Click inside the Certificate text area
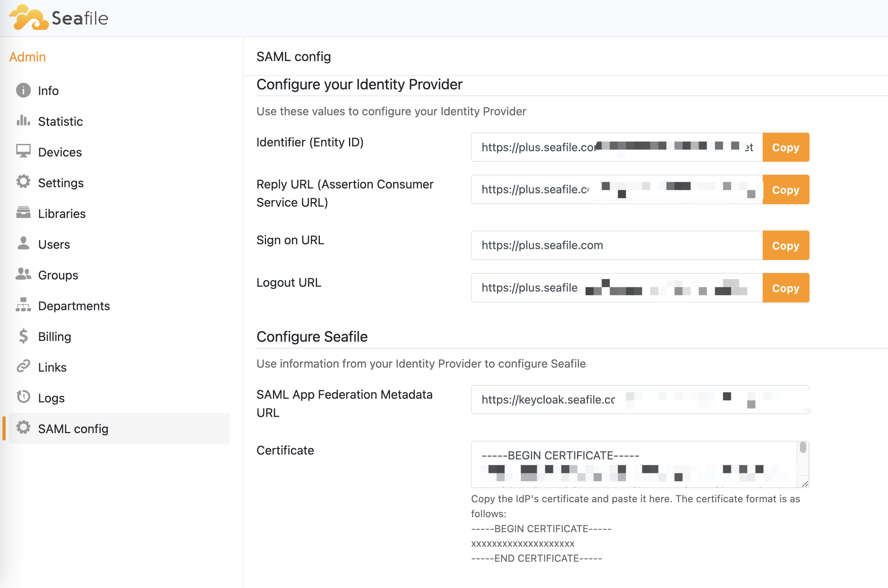The image size is (888, 588). 634,464
